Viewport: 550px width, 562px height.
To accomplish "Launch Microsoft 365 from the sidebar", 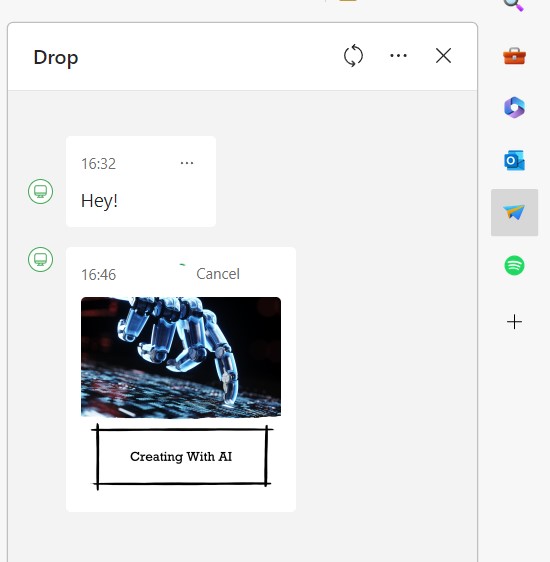I will pyautogui.click(x=514, y=108).
